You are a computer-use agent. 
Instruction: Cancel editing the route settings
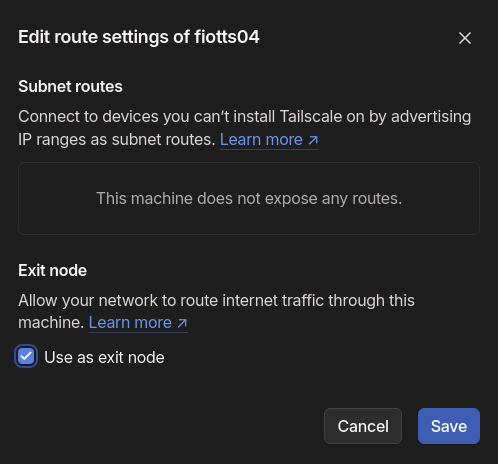[x=363, y=426]
